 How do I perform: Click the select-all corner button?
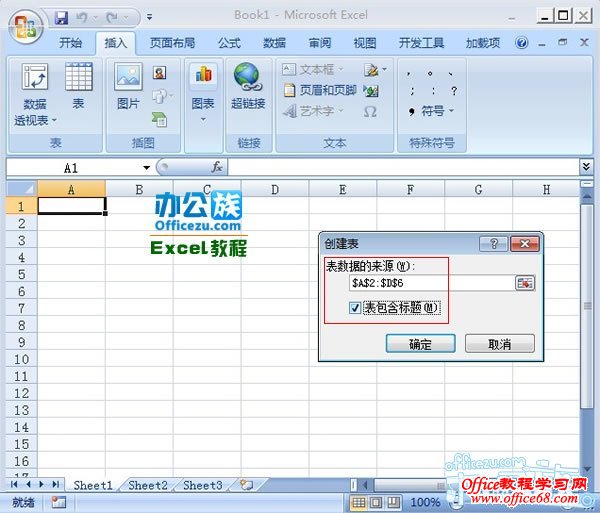[x=22, y=189]
